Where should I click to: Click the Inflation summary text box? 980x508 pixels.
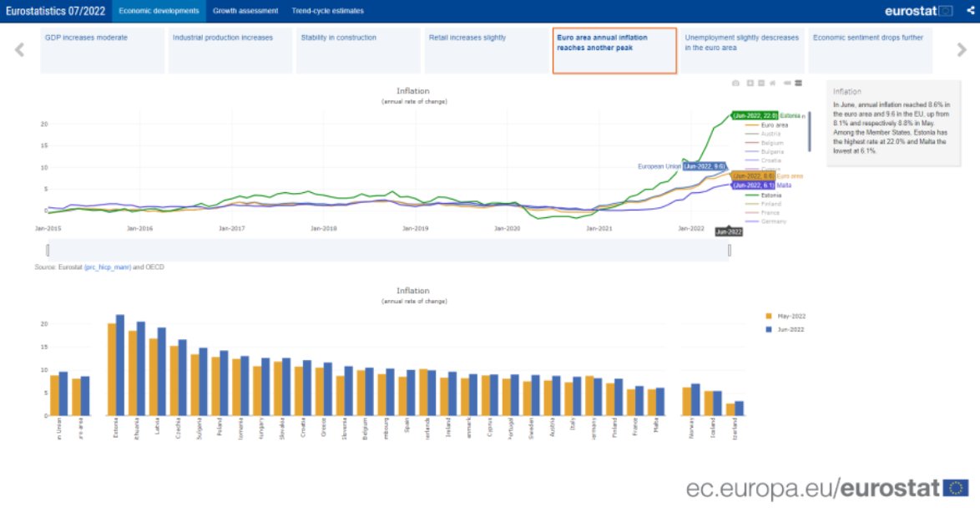click(893, 122)
